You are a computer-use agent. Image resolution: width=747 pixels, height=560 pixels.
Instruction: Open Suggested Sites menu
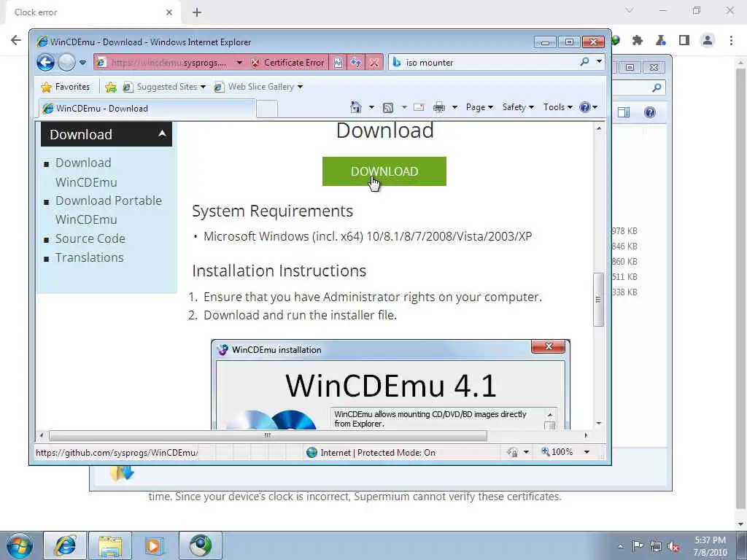tap(164, 87)
